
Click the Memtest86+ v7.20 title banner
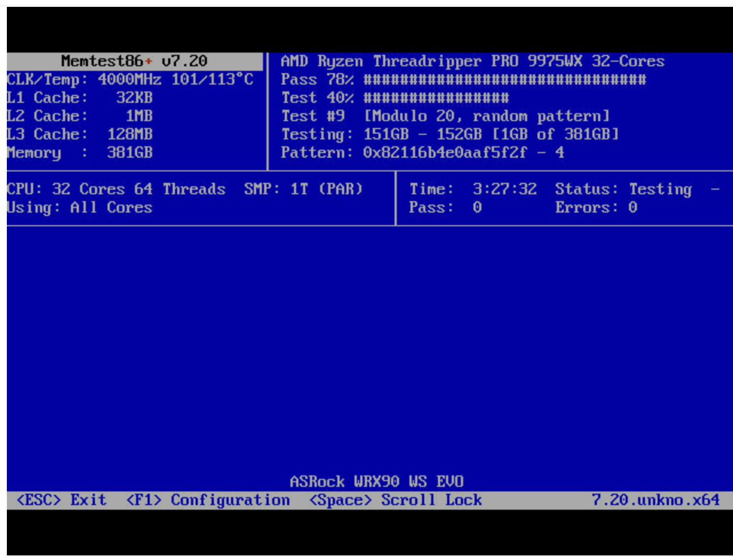(x=134, y=61)
